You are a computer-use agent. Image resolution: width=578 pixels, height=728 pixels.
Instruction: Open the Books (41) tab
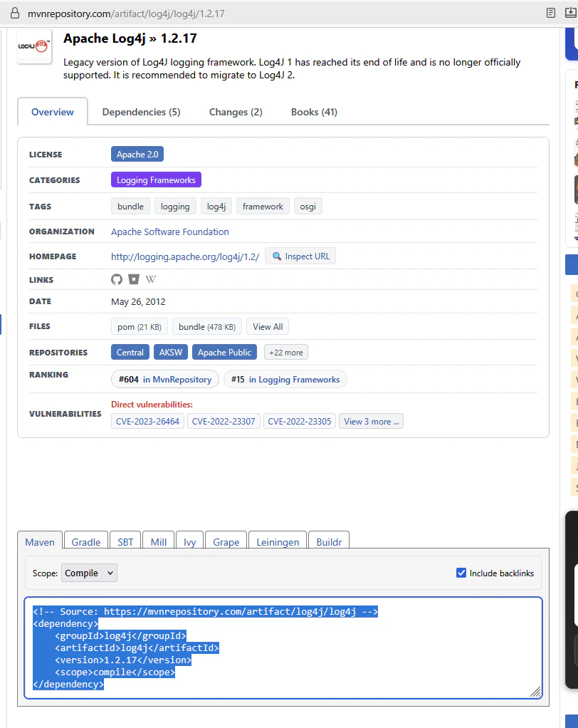click(314, 112)
